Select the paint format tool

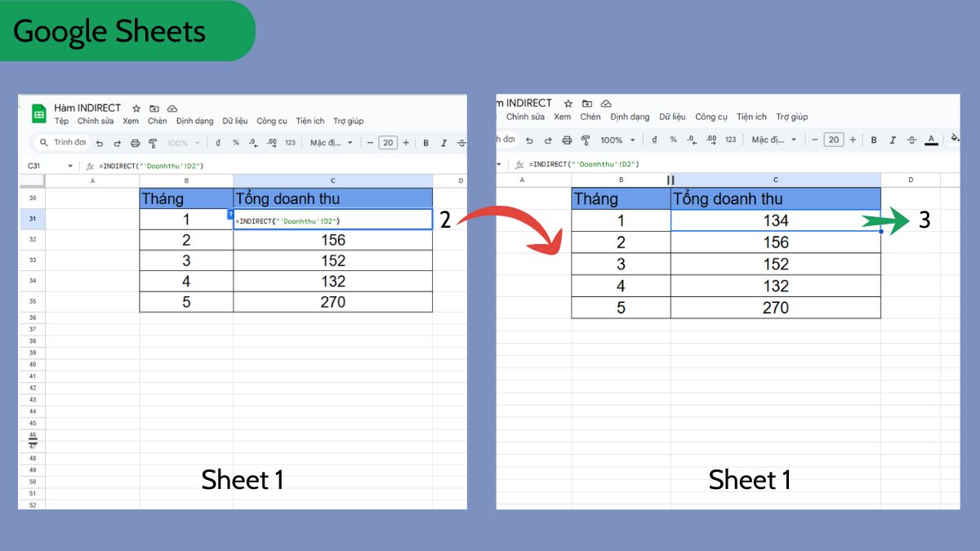tap(151, 142)
